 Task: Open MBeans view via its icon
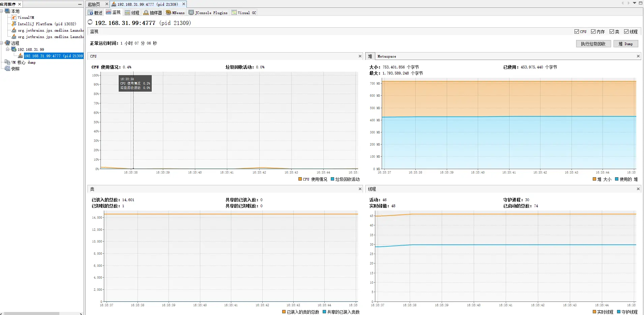coord(169,12)
